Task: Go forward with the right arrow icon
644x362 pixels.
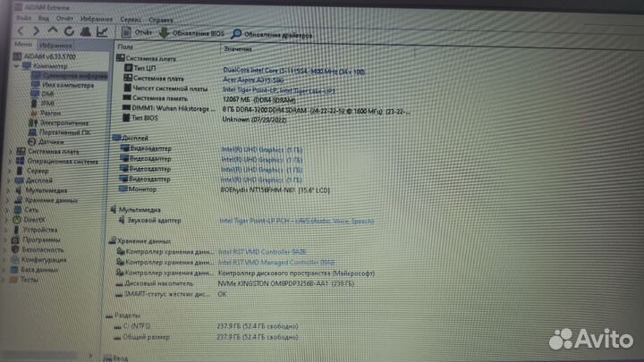Action: 36,30
